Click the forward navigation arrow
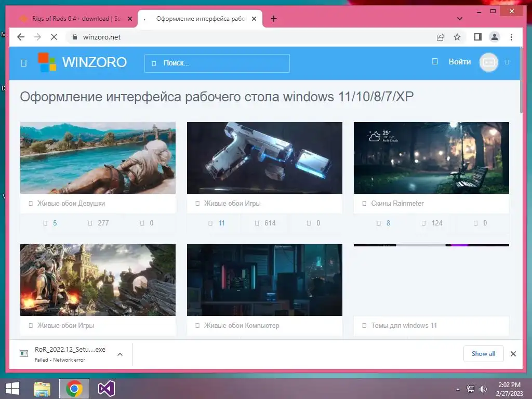This screenshot has width=532, height=399. tap(37, 37)
